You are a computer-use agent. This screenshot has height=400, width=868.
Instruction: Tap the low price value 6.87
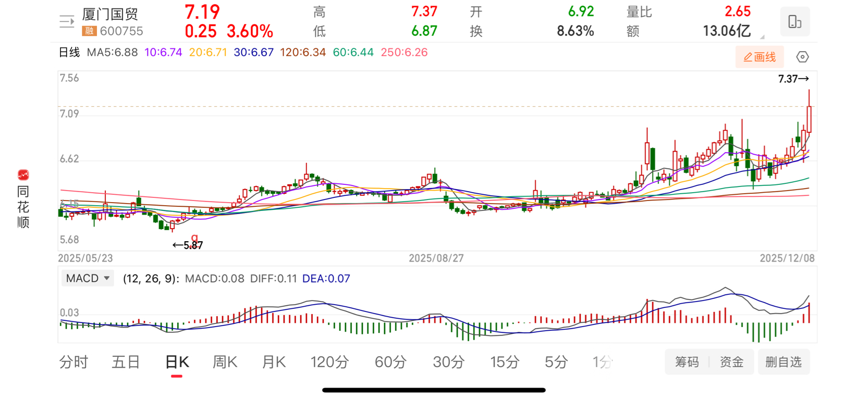pyautogui.click(x=424, y=31)
